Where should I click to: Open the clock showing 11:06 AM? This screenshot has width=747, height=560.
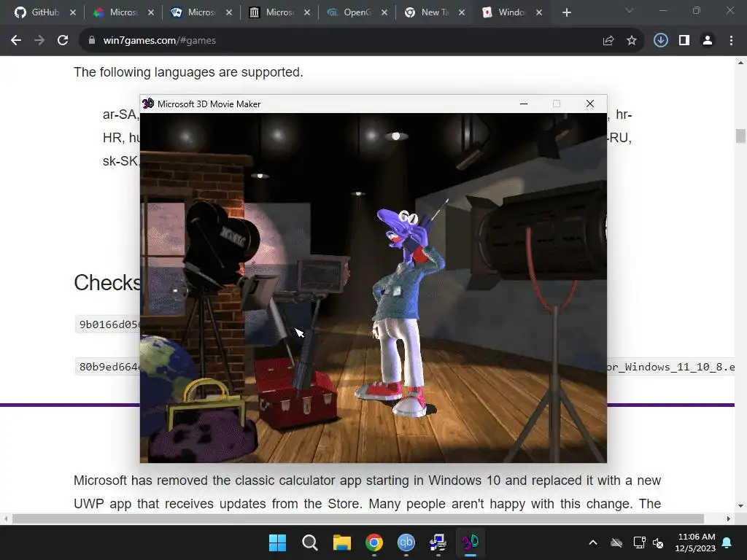pyautogui.click(x=695, y=542)
